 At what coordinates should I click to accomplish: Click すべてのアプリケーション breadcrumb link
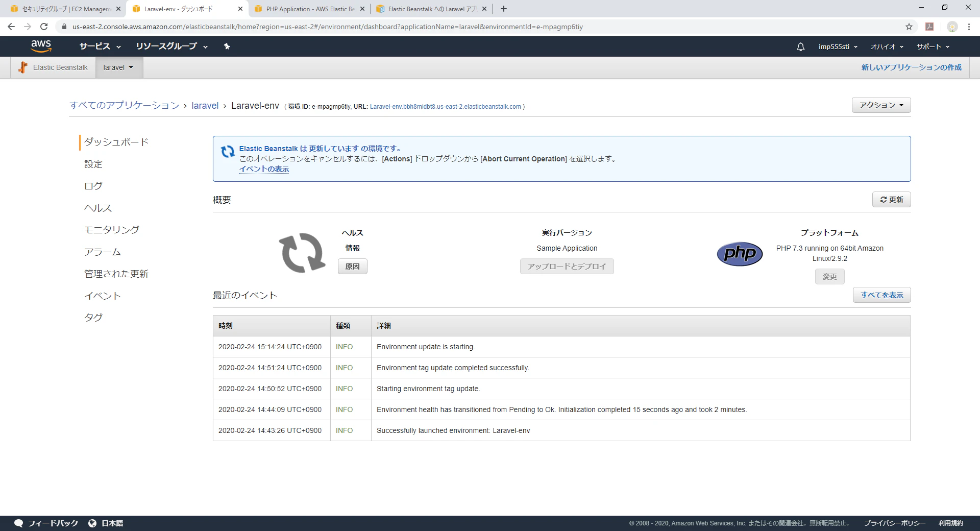(x=124, y=106)
